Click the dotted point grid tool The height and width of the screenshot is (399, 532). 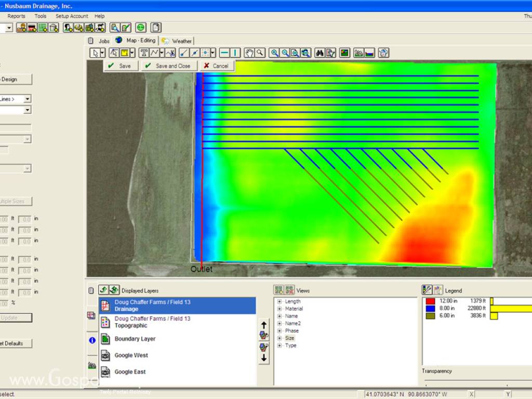[x=205, y=53]
